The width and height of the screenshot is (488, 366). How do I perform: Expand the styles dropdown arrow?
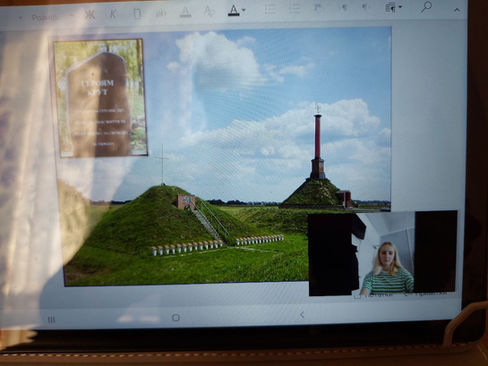pos(400,7)
